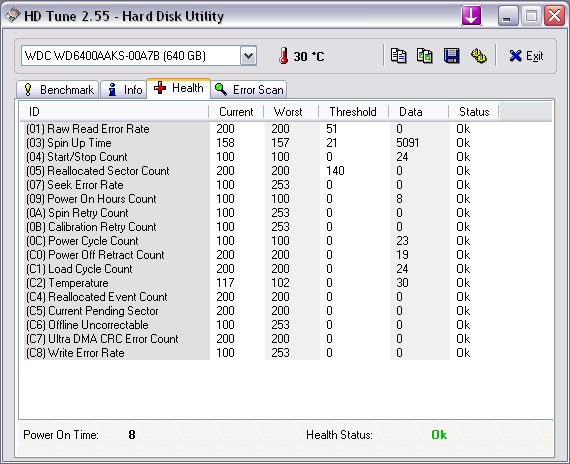Image resolution: width=570 pixels, height=464 pixels.
Task: Click the HD Tune title bar app icon
Action: [x=12, y=16]
